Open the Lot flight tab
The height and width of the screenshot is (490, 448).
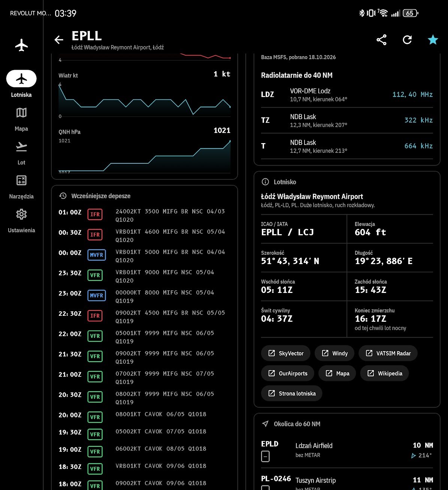coord(21,153)
